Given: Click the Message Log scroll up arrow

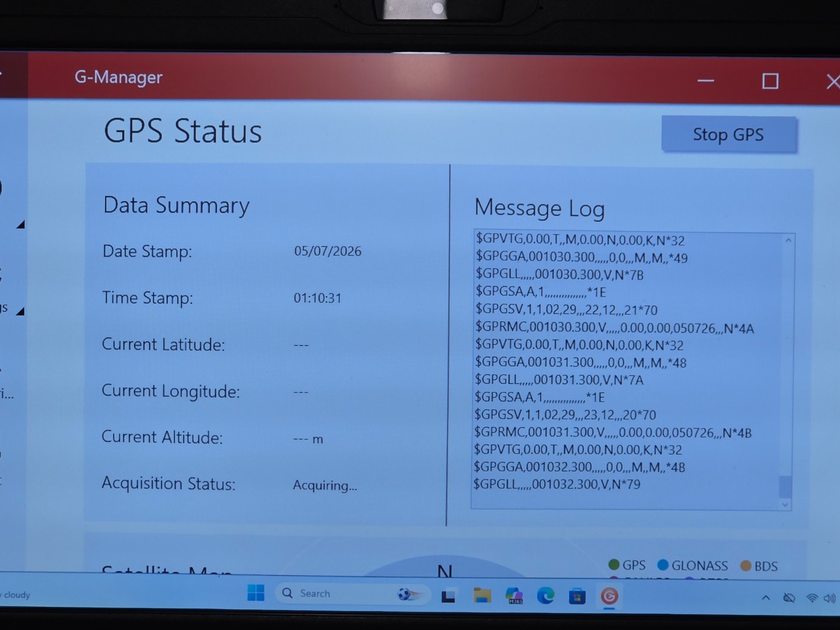Looking at the screenshot, I should (x=788, y=240).
